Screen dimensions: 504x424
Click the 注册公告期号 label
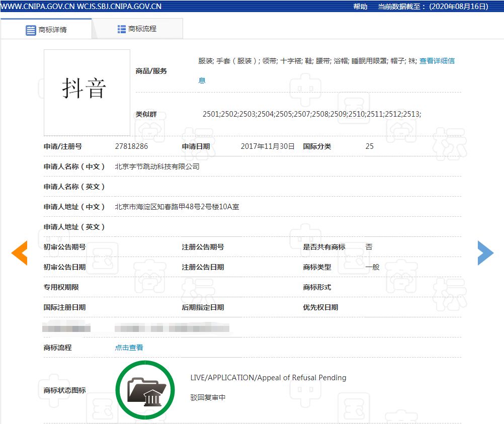[203, 247]
